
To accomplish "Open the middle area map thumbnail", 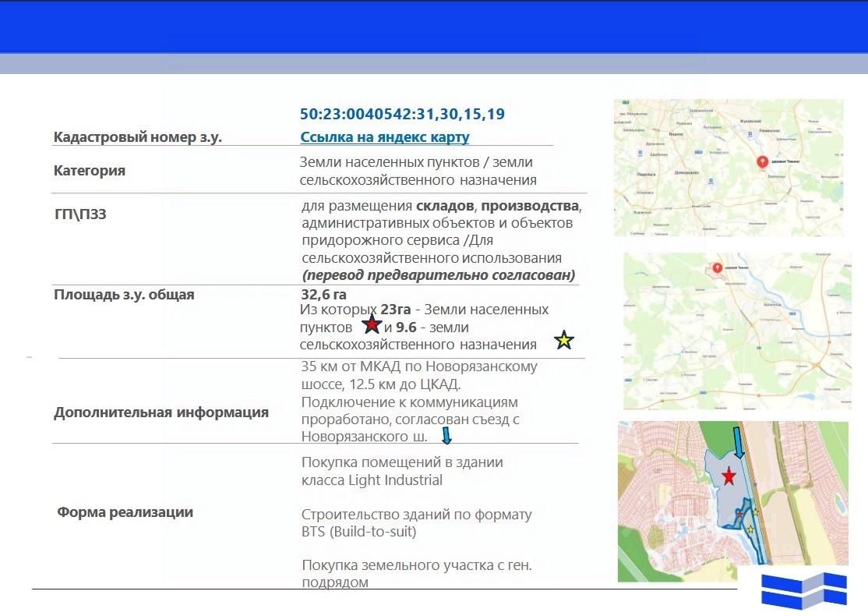I will click(x=737, y=331).
